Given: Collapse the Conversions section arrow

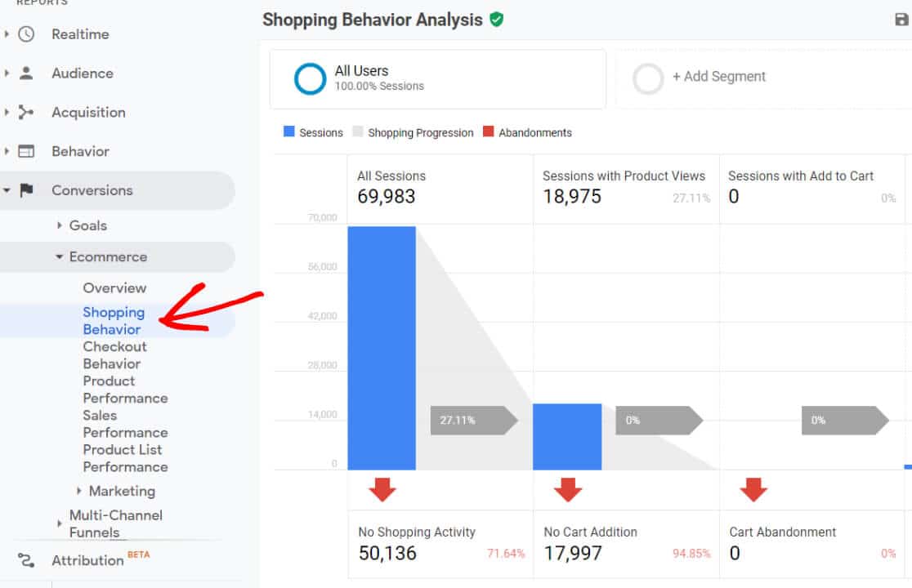Looking at the screenshot, I should [7, 190].
